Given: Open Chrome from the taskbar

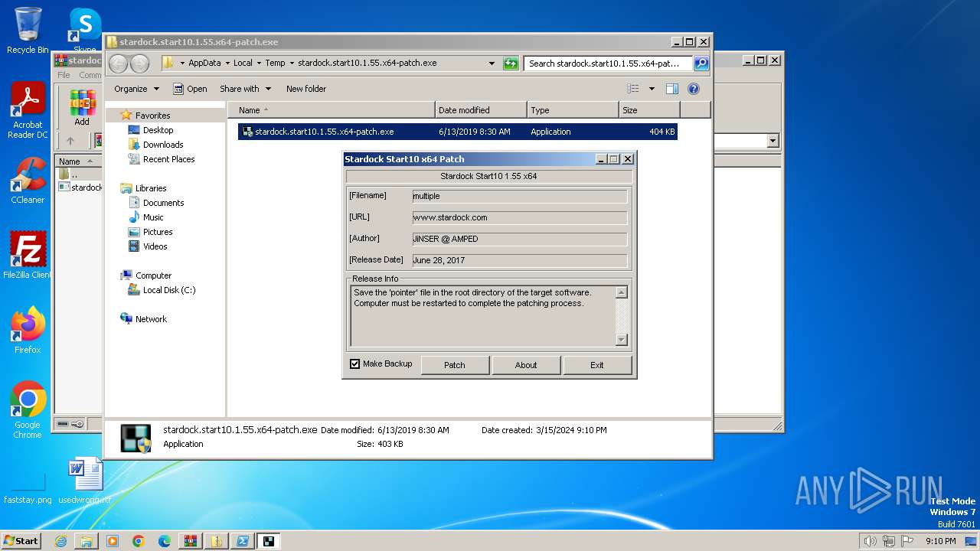Looking at the screenshot, I should (x=139, y=541).
